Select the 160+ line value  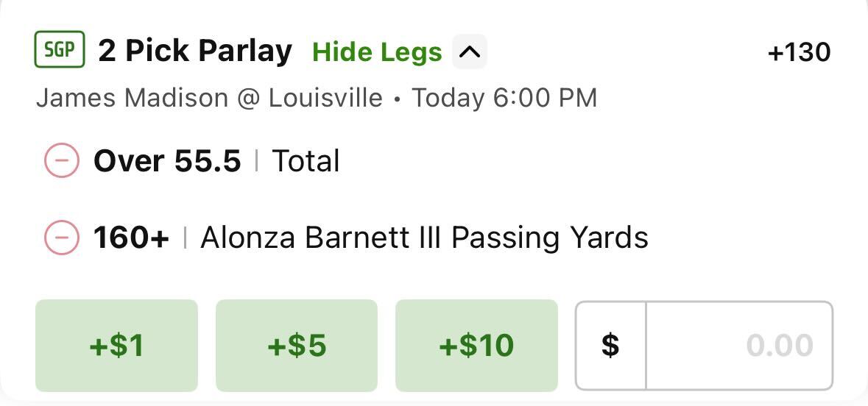click(131, 238)
